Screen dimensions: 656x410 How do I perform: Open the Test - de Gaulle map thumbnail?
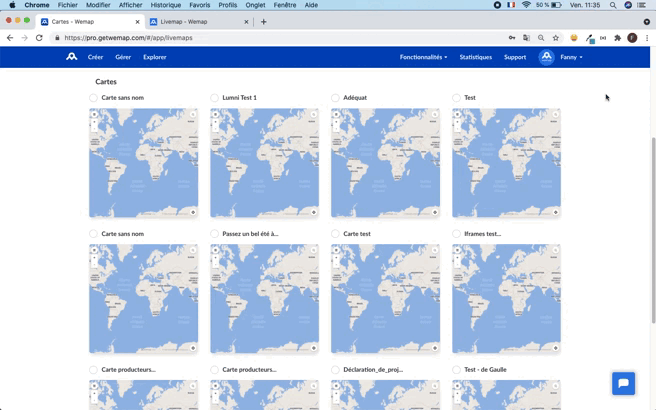[x=506, y=395]
